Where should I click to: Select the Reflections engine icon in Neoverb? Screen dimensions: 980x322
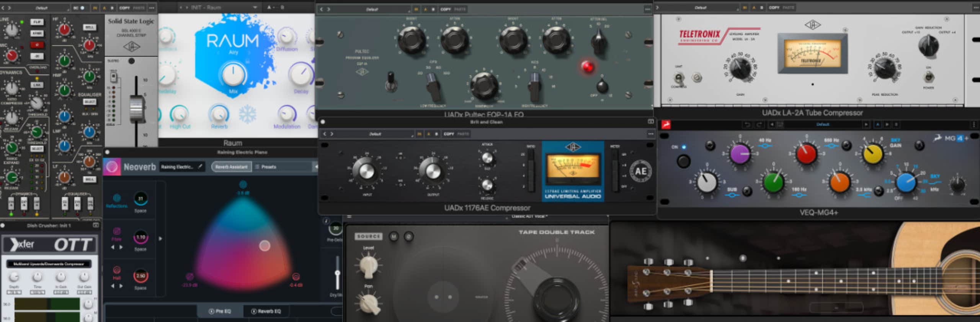coord(117,198)
